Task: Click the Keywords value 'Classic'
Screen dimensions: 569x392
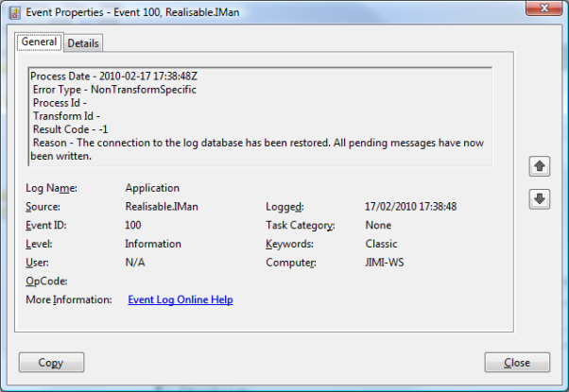Action: 382,244
